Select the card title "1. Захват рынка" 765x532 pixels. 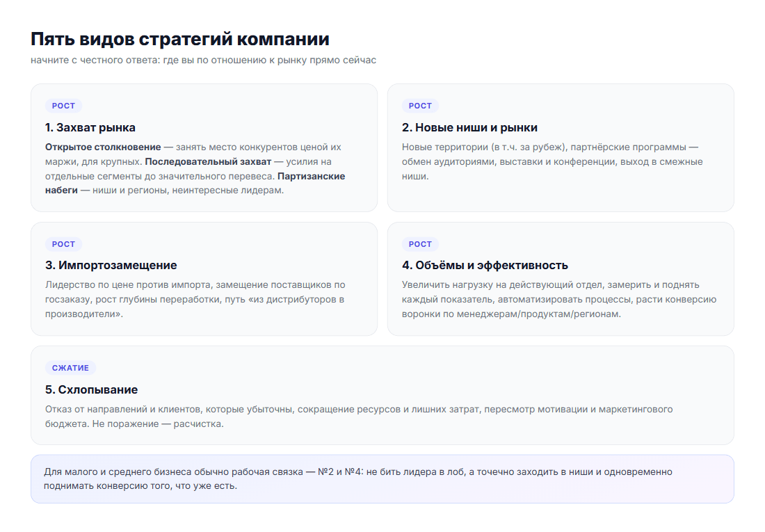[90, 127]
